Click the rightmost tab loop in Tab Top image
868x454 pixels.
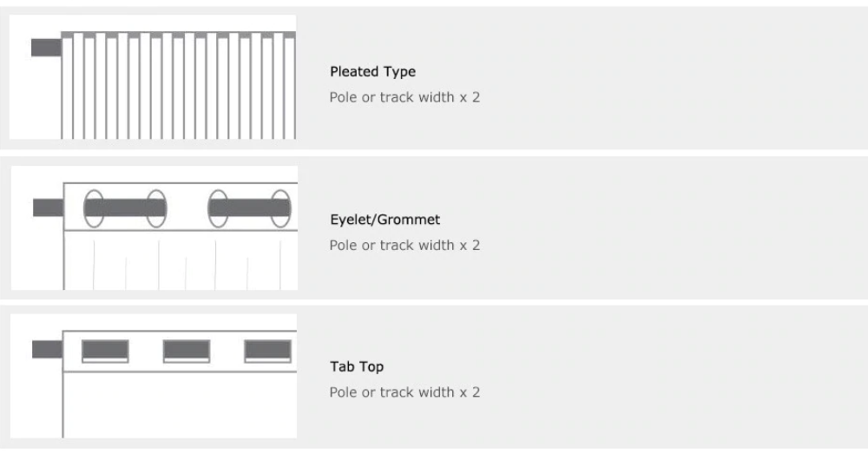point(268,352)
